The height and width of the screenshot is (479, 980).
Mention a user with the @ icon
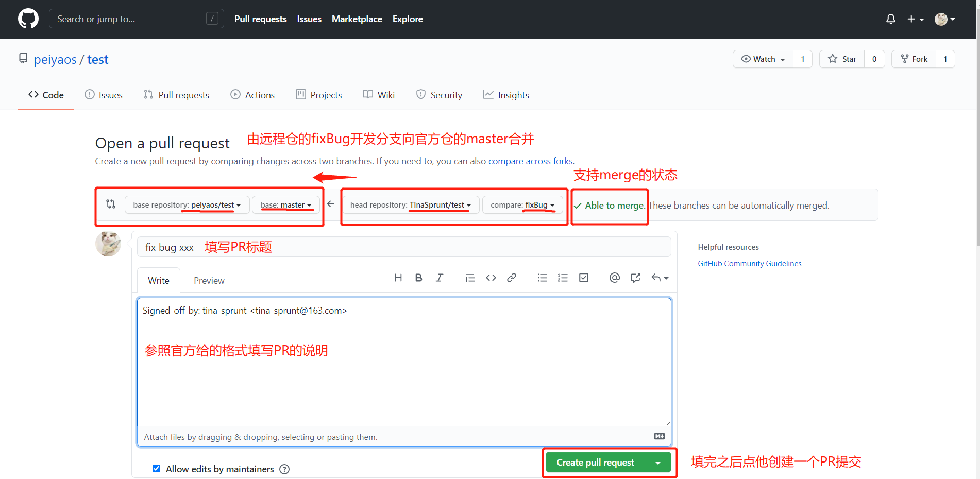click(614, 278)
